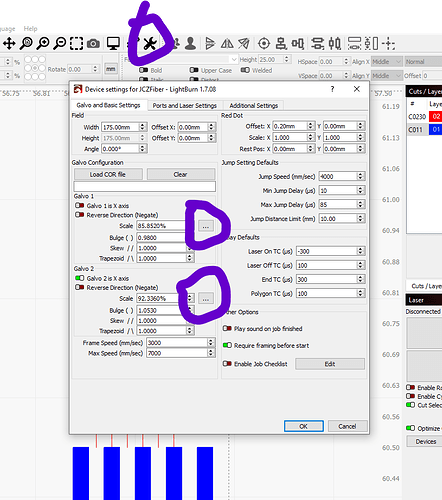
Task: Toggle Play sound on job finished
Action: tap(227, 329)
